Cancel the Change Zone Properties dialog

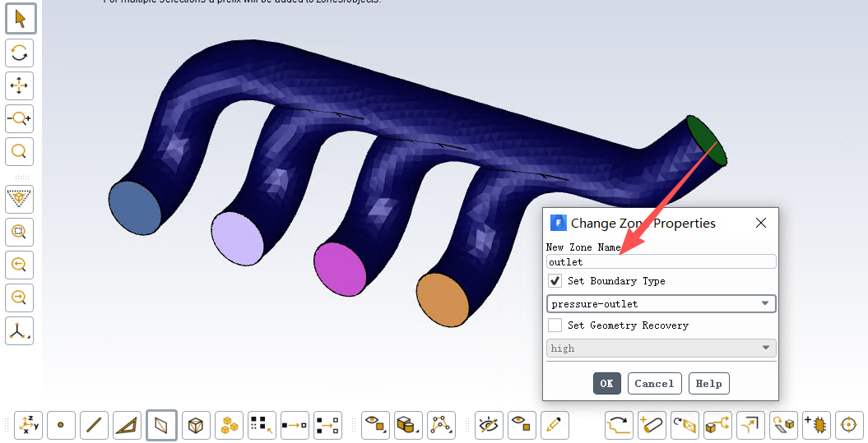[x=654, y=383]
